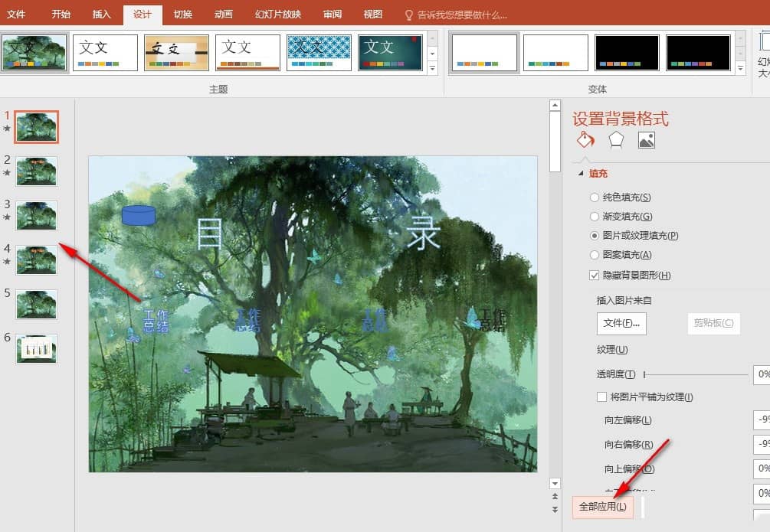Image resolution: width=770 pixels, height=532 pixels.
Task: Open the Fill paint bucket tab
Action: tap(585, 140)
